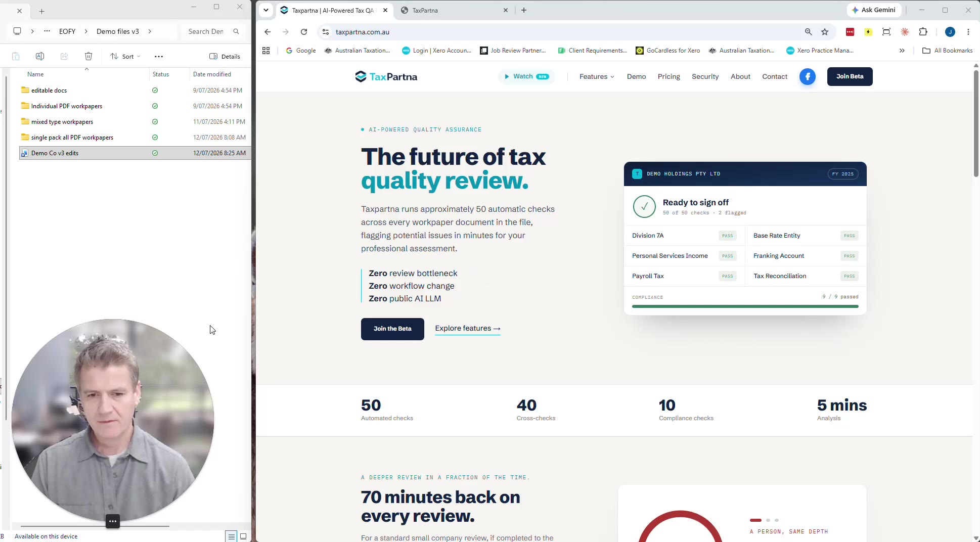Screen dimensions: 980x542
Task: Click the search magnifier icon in File Explorer
Action: pyautogui.click(x=236, y=31)
